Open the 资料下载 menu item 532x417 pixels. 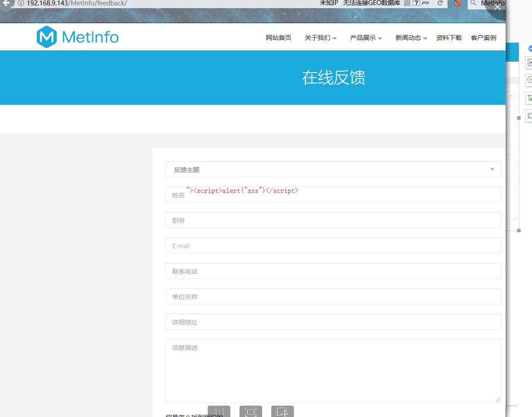point(449,38)
